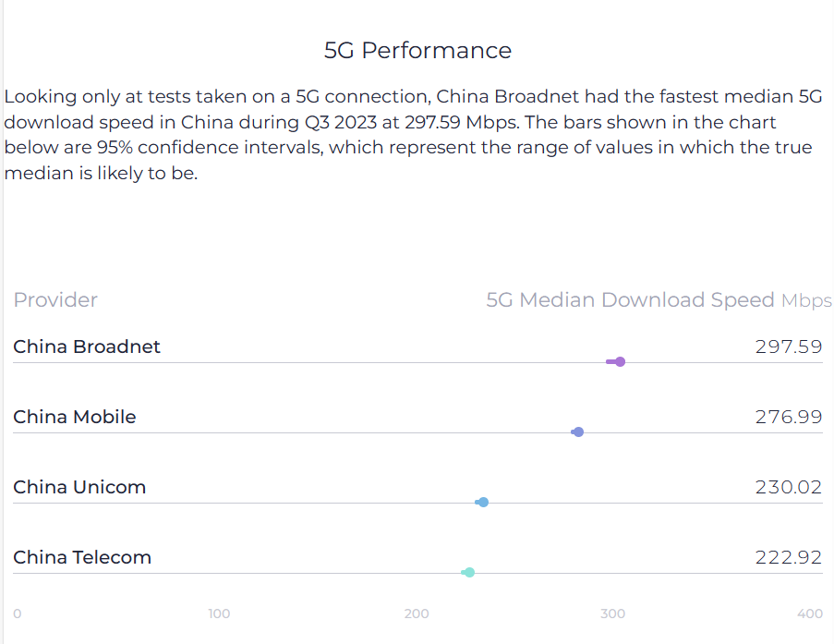Select the China Mobile provider label

pyautogui.click(x=75, y=418)
